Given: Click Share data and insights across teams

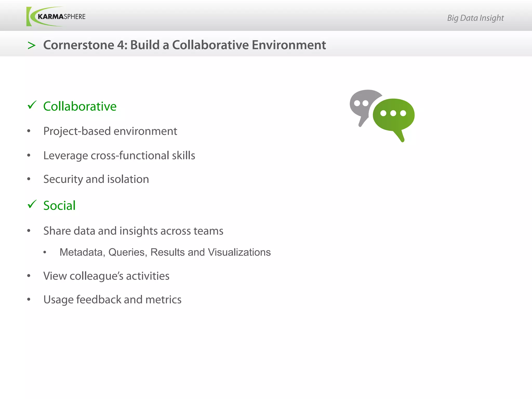Looking at the screenshot, I should pos(133,231).
